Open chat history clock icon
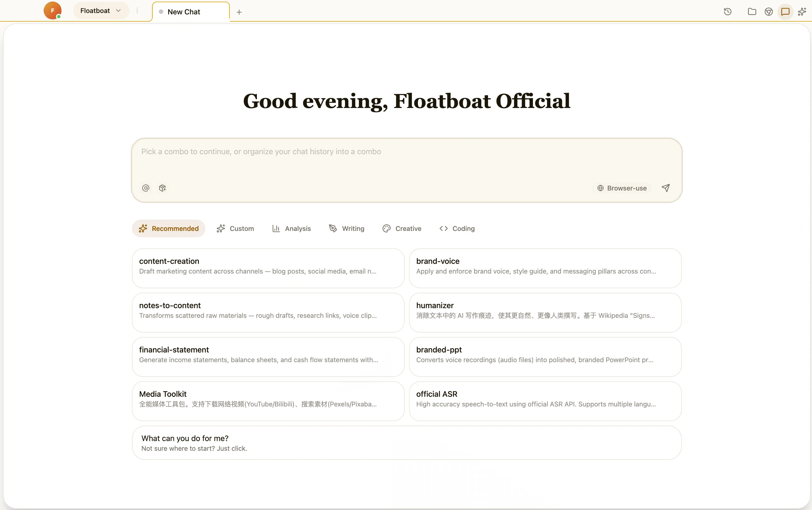 point(728,12)
